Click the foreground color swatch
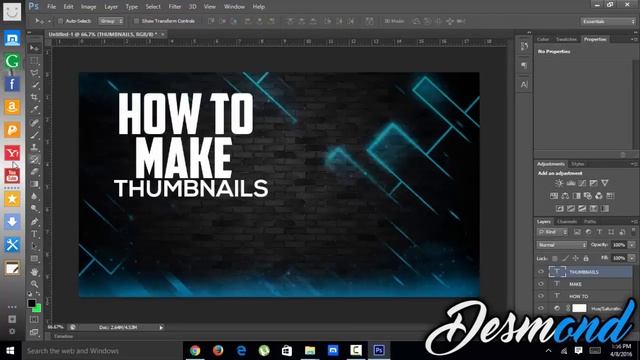Viewport: 640px width, 360px height. 31,303
